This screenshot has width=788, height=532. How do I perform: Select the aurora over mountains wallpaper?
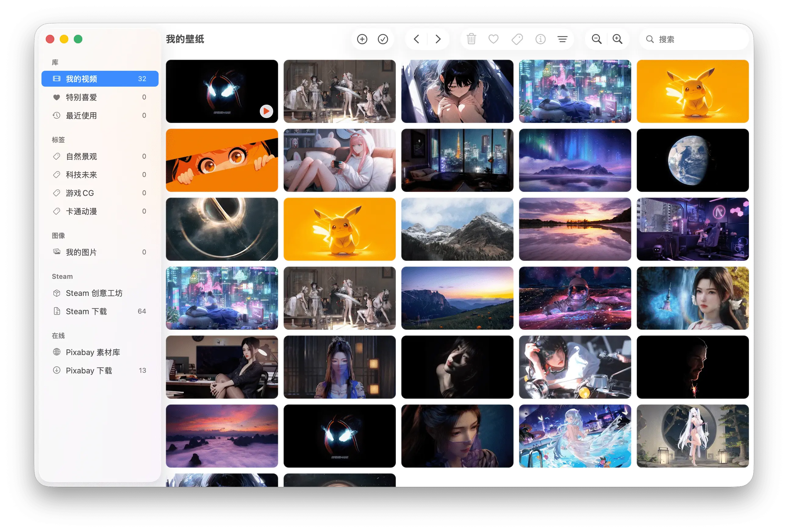click(575, 160)
